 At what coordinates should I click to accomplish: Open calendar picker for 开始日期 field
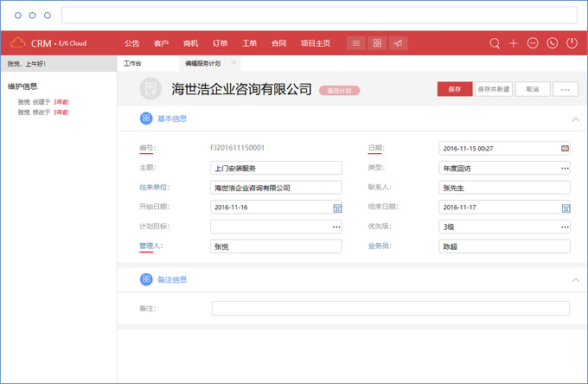(337, 208)
